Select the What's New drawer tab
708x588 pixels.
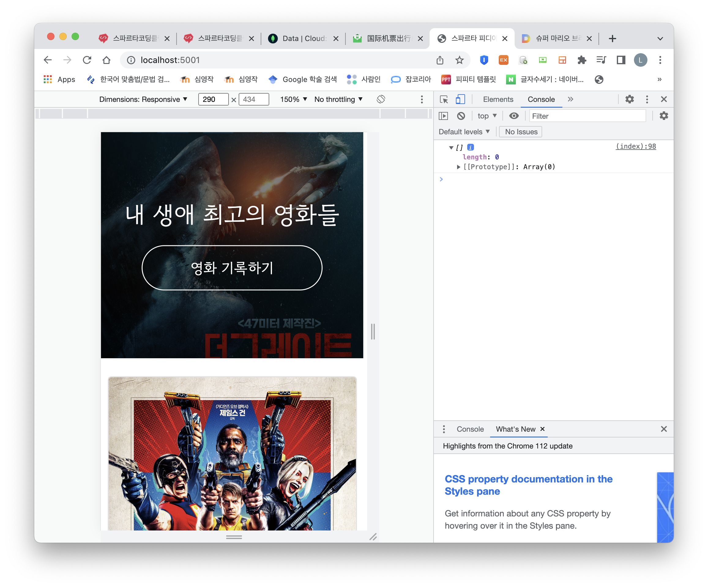[516, 429]
